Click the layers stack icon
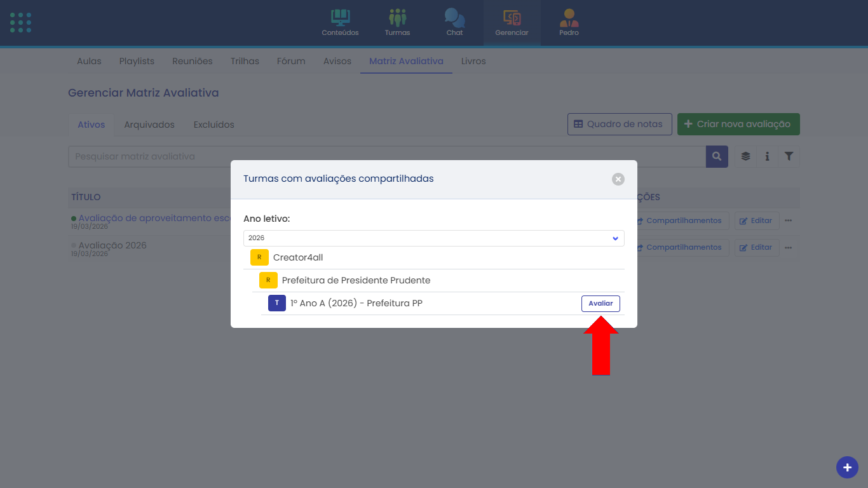This screenshot has height=488, width=868. pos(746,156)
